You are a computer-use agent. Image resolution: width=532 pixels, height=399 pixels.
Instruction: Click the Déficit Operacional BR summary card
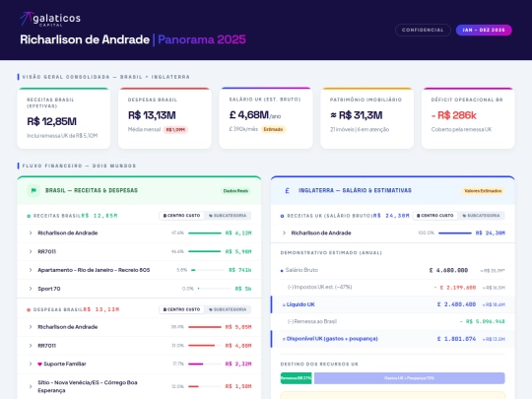tap(468, 118)
